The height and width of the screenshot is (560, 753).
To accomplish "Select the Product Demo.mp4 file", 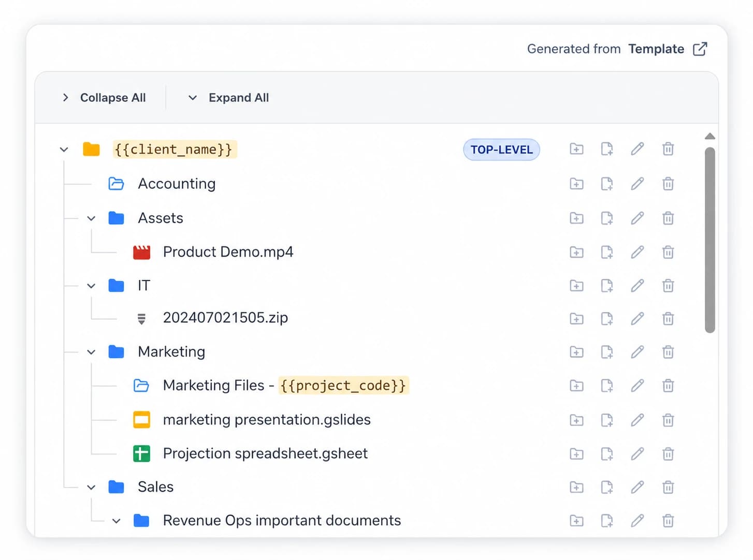I will (x=228, y=252).
